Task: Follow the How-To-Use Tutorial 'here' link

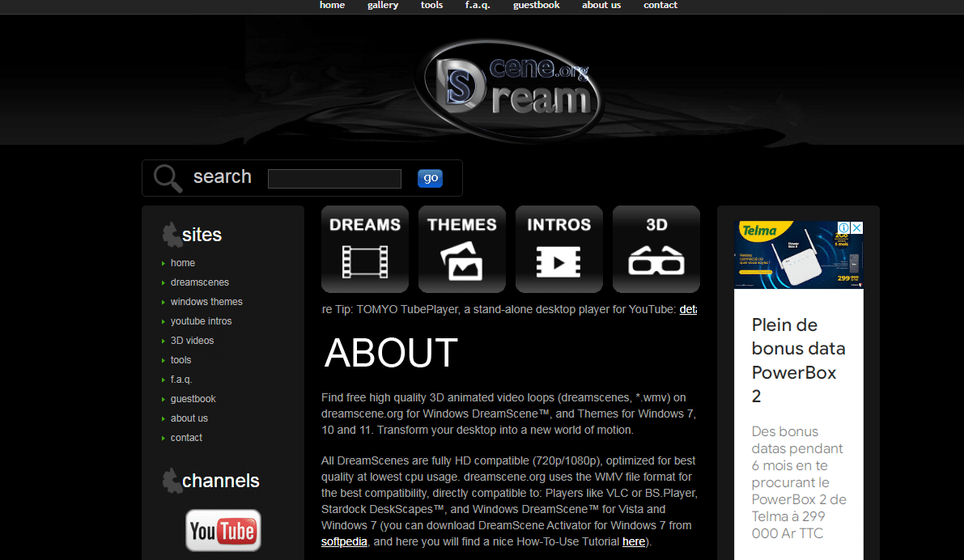Action: [x=633, y=542]
